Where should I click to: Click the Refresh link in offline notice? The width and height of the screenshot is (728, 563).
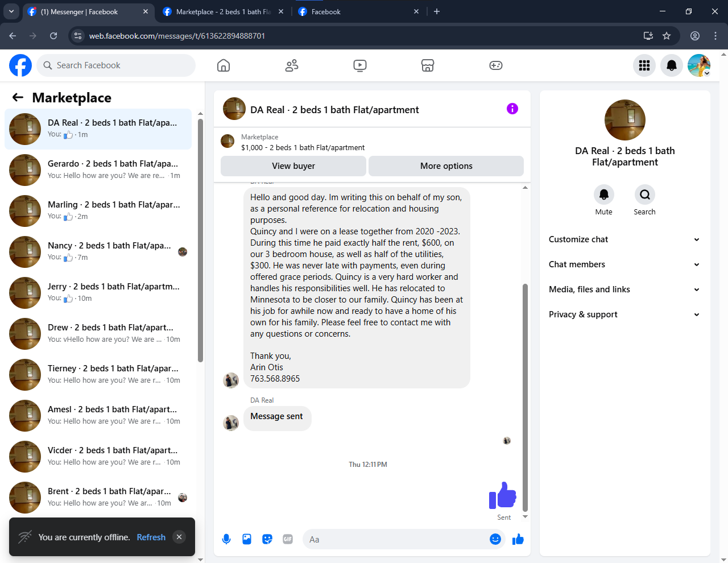click(x=151, y=537)
